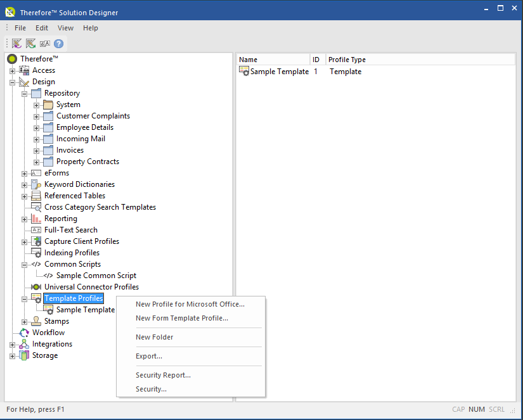The image size is (523, 420).
Task: Expand the Integrations node
Action: pyautogui.click(x=12, y=344)
